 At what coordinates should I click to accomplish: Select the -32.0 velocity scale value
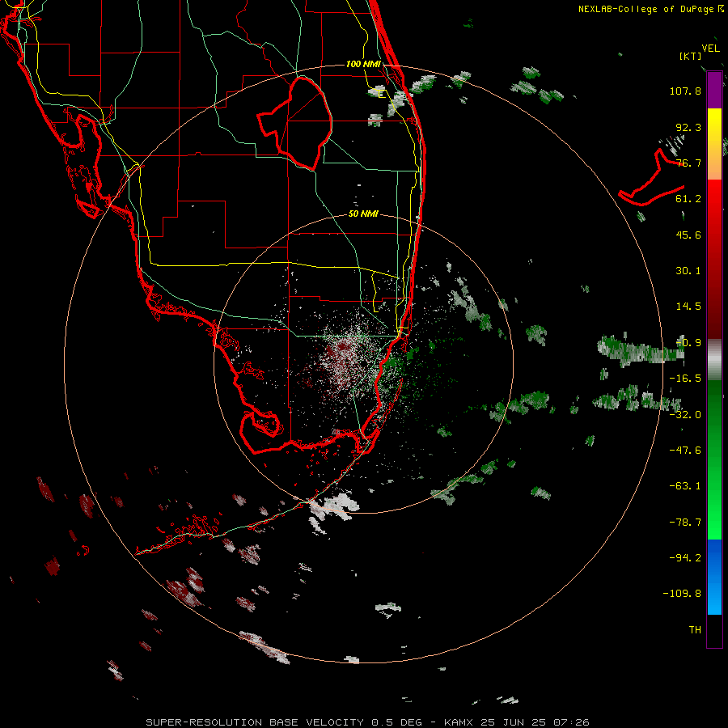pyautogui.click(x=685, y=415)
